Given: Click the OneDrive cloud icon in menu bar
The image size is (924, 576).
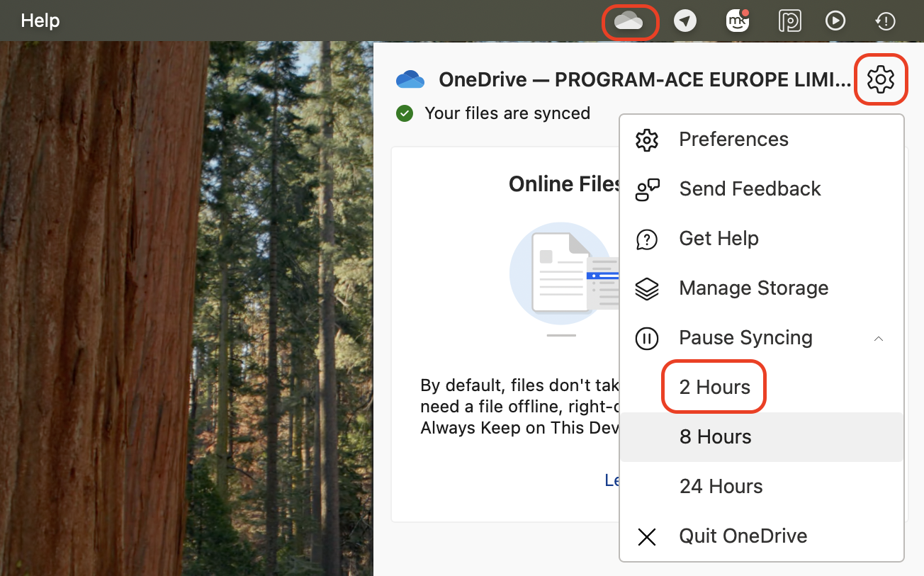Looking at the screenshot, I should [630, 21].
